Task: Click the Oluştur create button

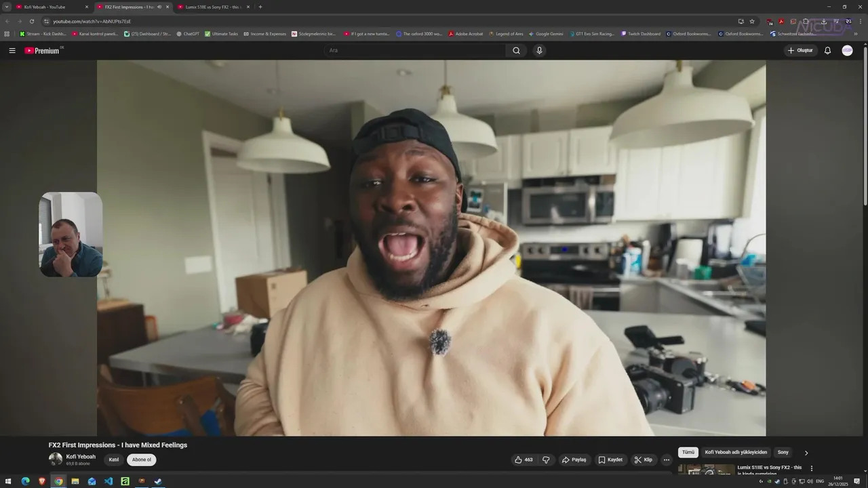Action: click(x=800, y=50)
